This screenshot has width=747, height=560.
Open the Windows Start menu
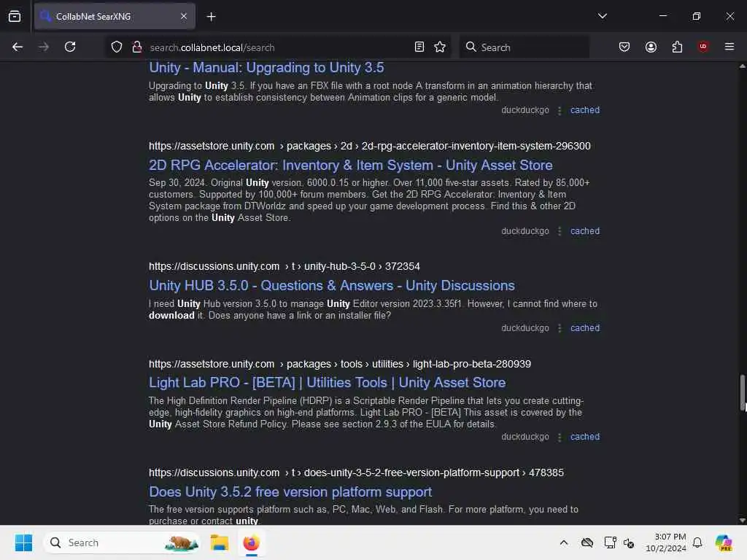[23, 542]
